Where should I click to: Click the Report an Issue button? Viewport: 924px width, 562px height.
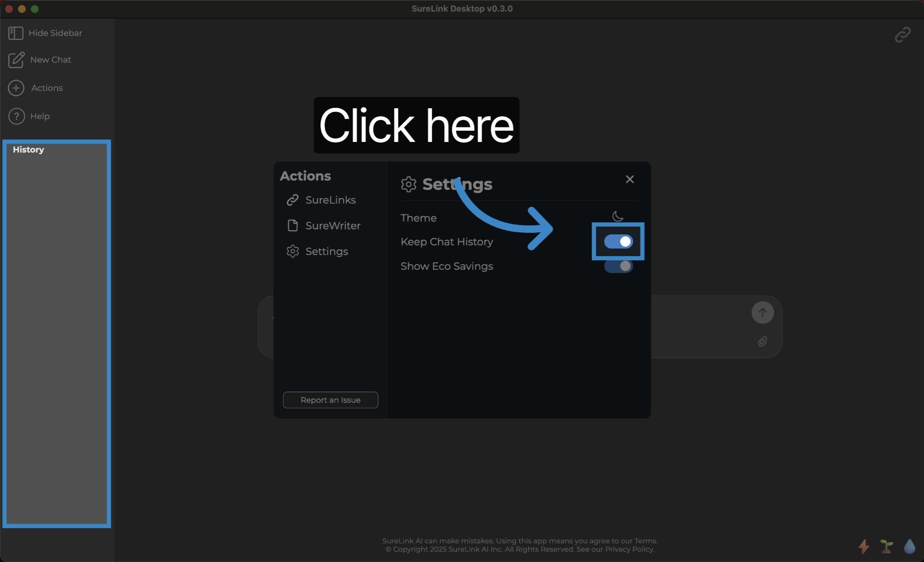tap(331, 400)
